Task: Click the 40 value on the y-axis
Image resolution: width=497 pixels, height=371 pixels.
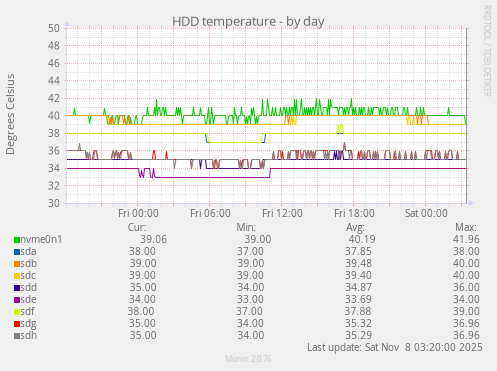Action: click(54, 116)
